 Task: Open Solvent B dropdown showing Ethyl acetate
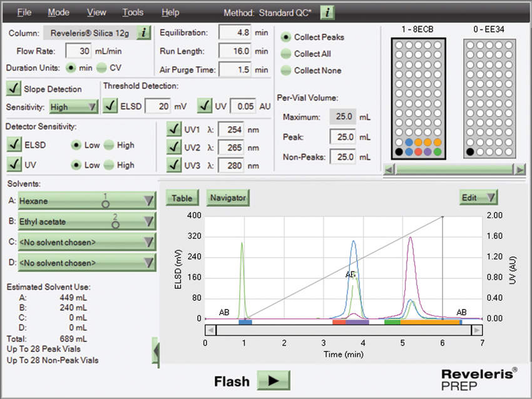click(x=87, y=222)
